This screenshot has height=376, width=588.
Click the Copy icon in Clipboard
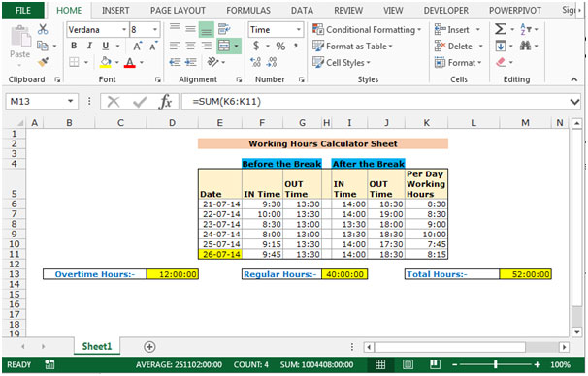coord(43,47)
